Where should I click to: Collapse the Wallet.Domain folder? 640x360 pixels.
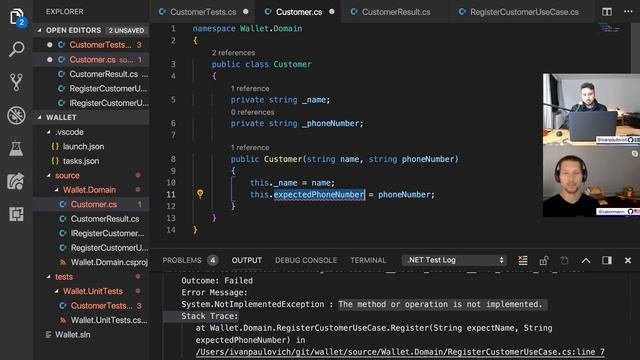click(x=56, y=190)
